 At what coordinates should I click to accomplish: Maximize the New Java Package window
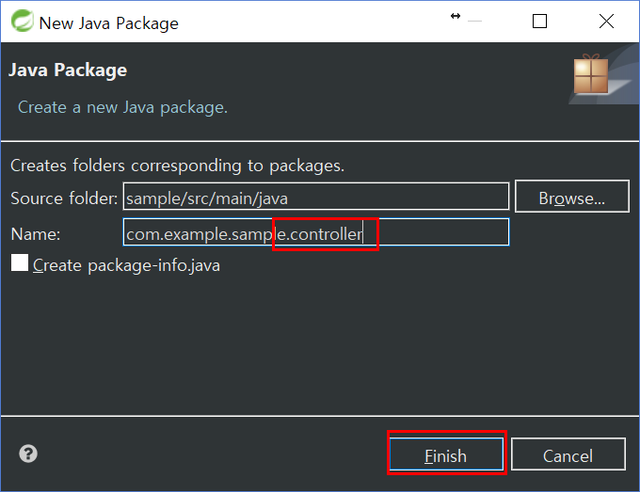[x=540, y=21]
